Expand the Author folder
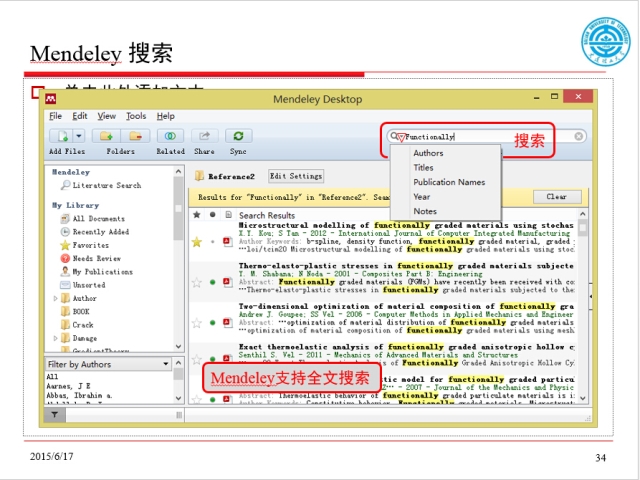This screenshot has height=480, width=640. (x=56, y=298)
